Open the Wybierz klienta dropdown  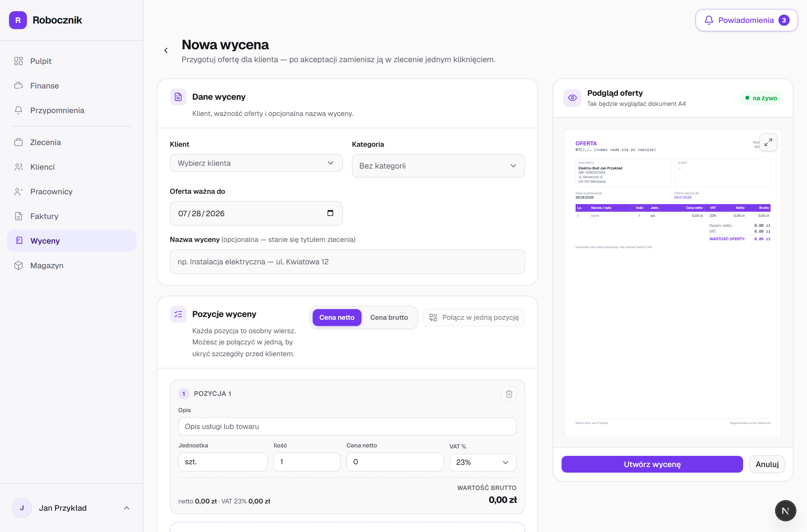pos(256,163)
